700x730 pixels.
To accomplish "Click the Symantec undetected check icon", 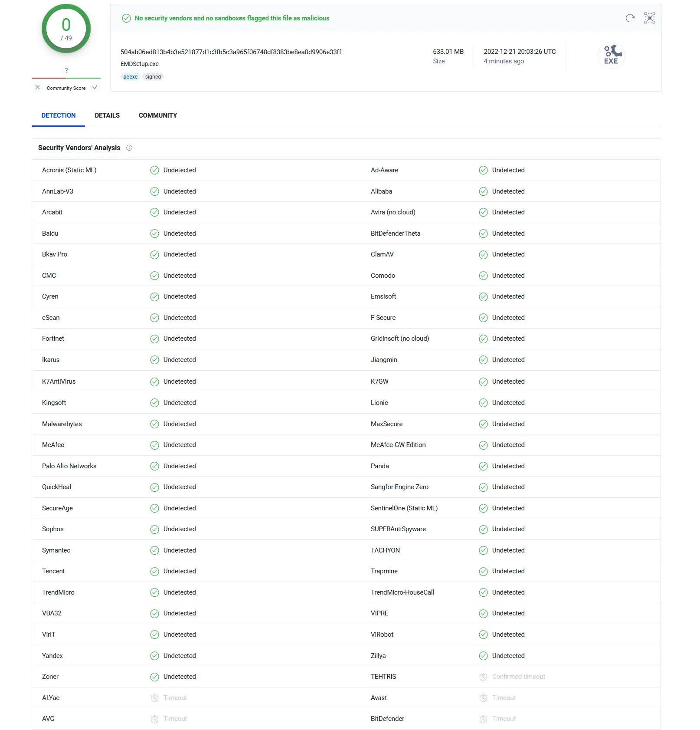I will (x=154, y=550).
